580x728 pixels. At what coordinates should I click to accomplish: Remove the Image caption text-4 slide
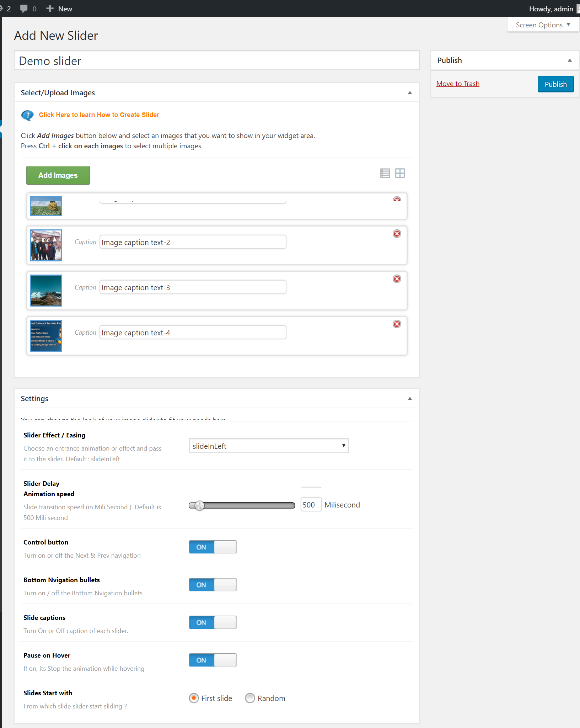point(397,324)
